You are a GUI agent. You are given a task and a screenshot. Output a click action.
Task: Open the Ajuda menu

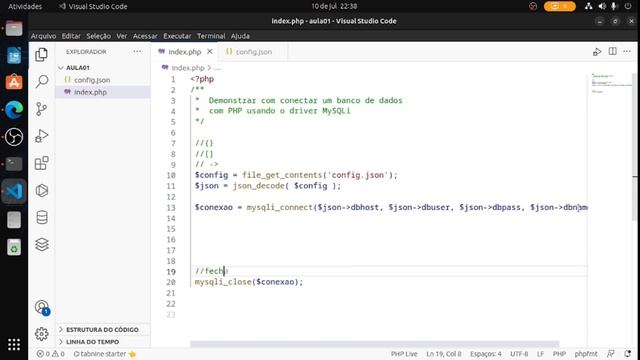240,36
